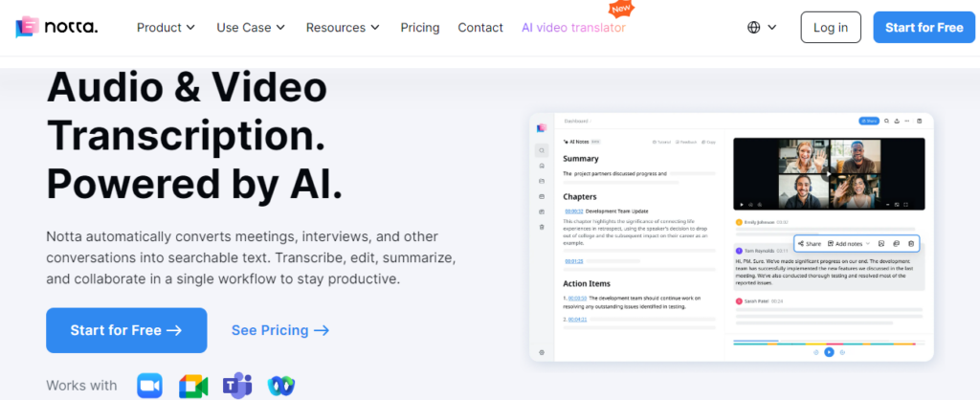Click the Microsoft Teams icon
Viewport: 980px width, 400px height.
click(x=236, y=386)
